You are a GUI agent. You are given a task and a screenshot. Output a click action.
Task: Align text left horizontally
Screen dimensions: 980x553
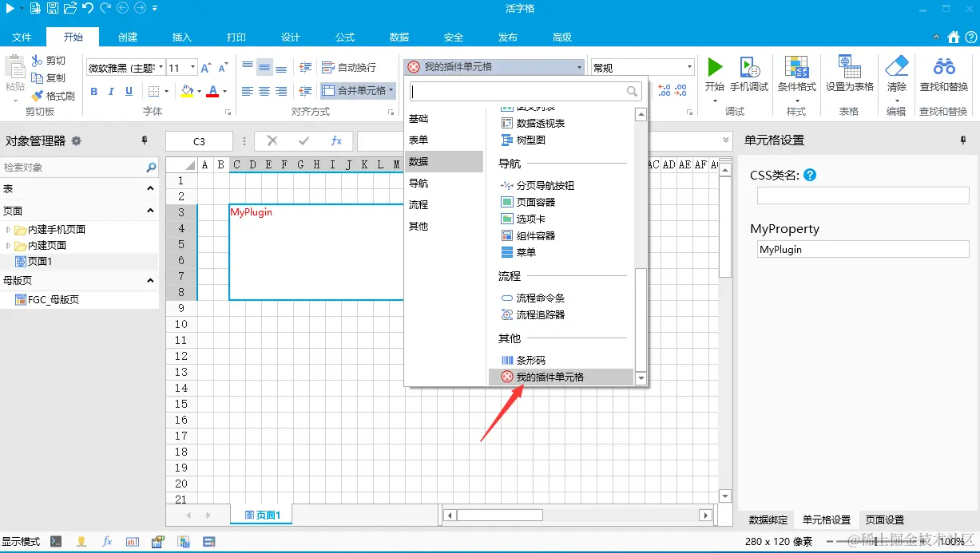click(x=248, y=91)
